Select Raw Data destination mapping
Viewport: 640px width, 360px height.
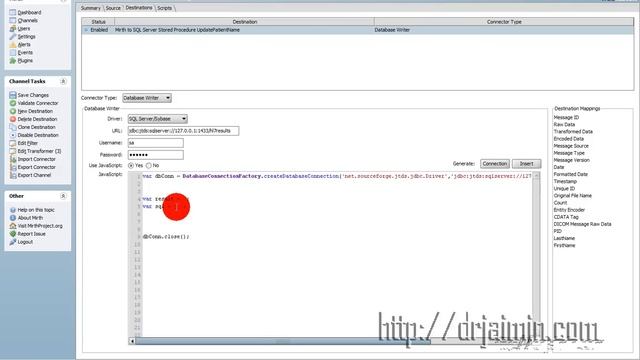coord(564,124)
